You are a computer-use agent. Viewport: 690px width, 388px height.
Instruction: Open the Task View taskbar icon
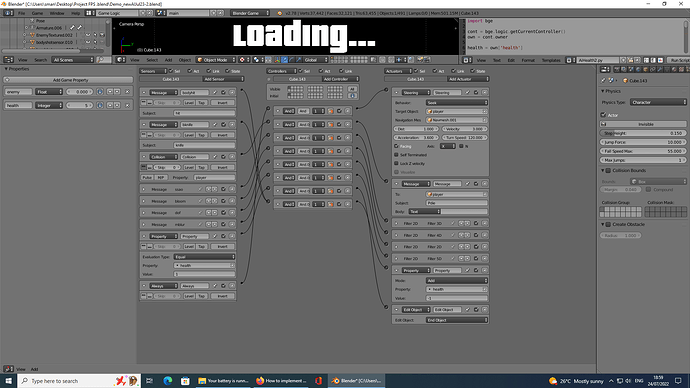(149, 381)
